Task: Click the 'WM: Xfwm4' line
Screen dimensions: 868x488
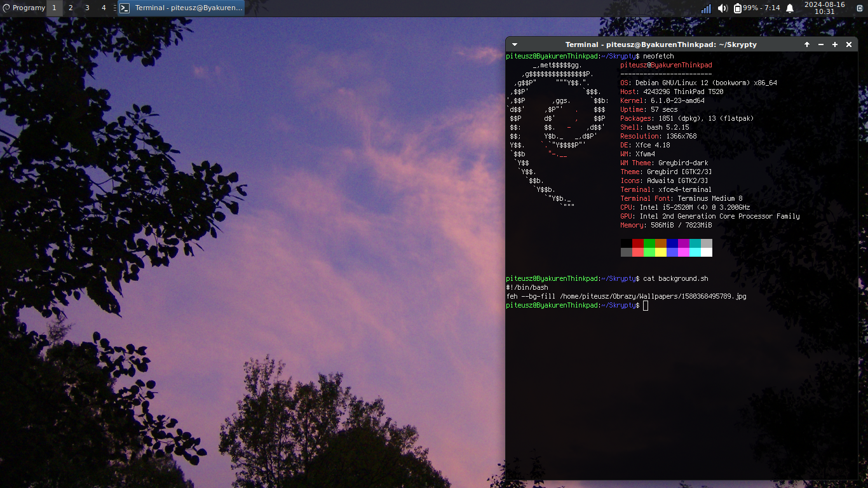Action: coord(638,154)
